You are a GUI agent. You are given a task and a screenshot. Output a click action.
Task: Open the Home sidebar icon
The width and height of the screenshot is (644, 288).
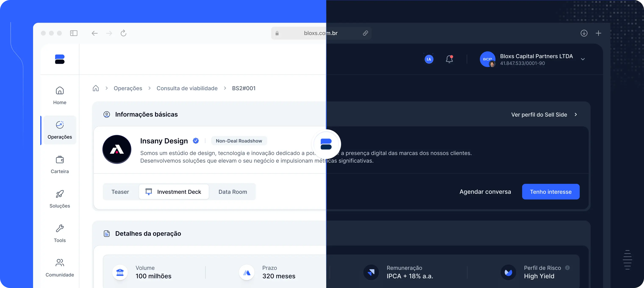click(60, 90)
